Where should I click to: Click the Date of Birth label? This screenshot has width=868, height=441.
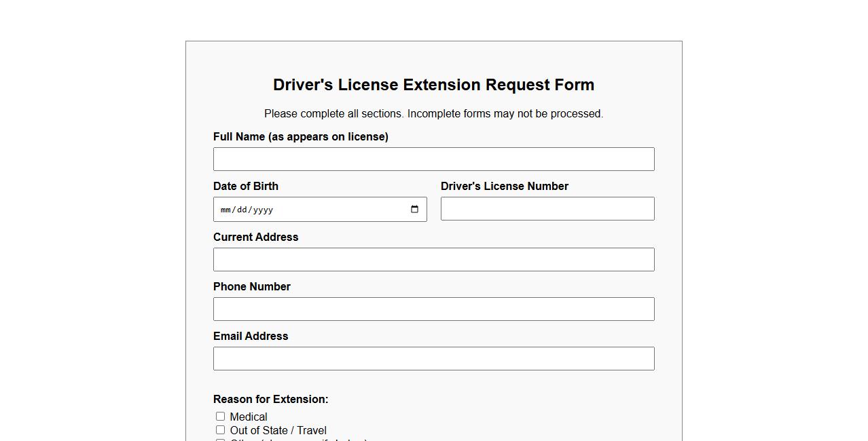tap(246, 186)
